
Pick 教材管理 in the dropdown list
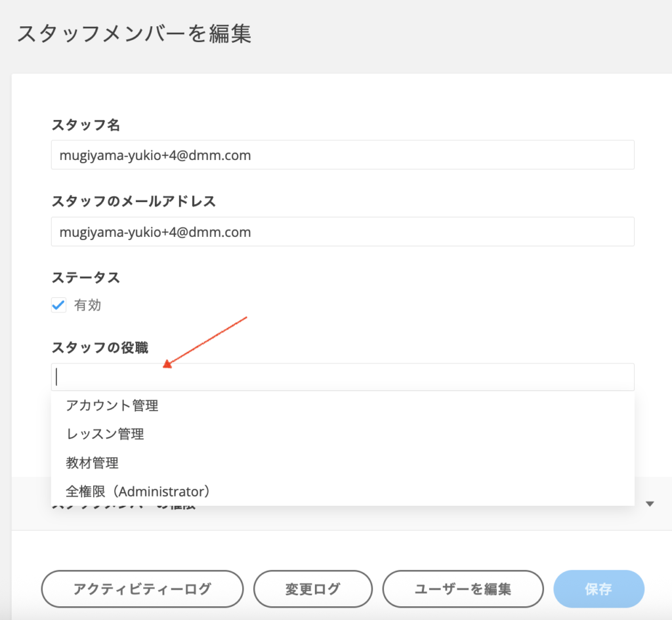pos(93,463)
